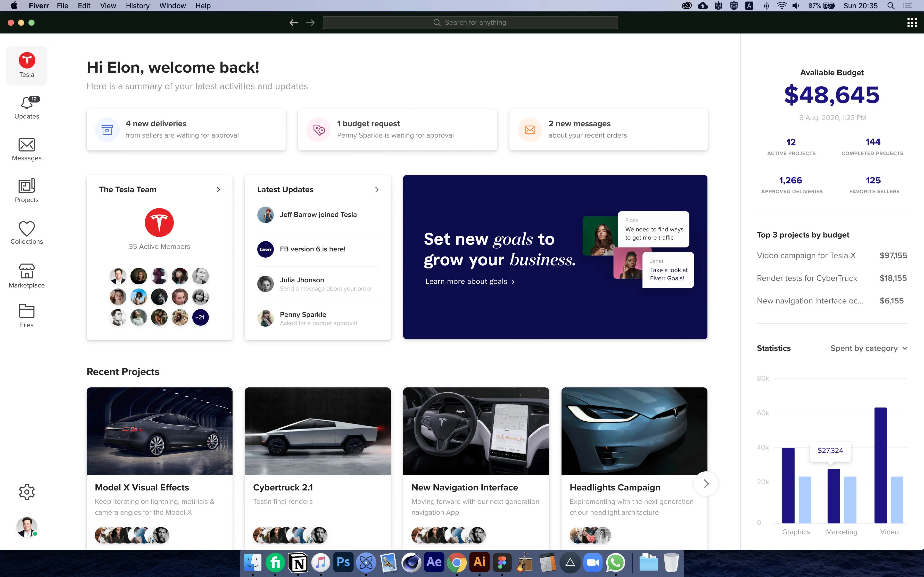Click the back navigation arrow
The image size is (924, 577).
[x=293, y=22]
